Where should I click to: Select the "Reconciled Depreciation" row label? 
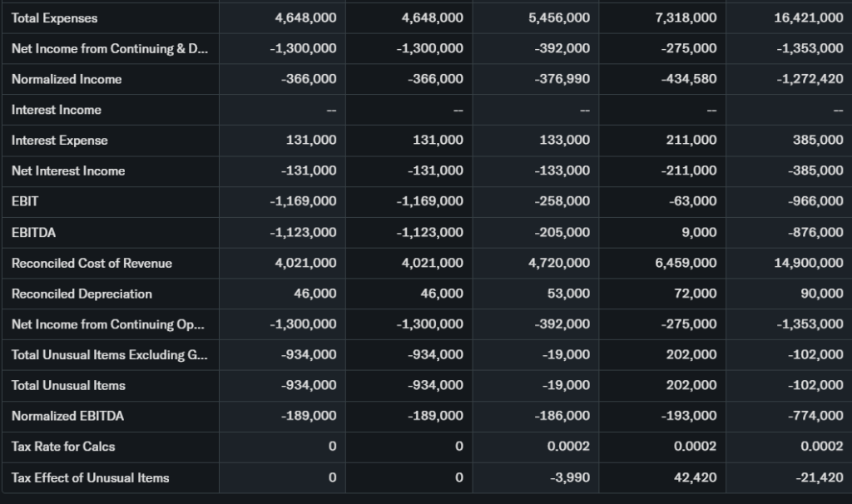tap(82, 294)
